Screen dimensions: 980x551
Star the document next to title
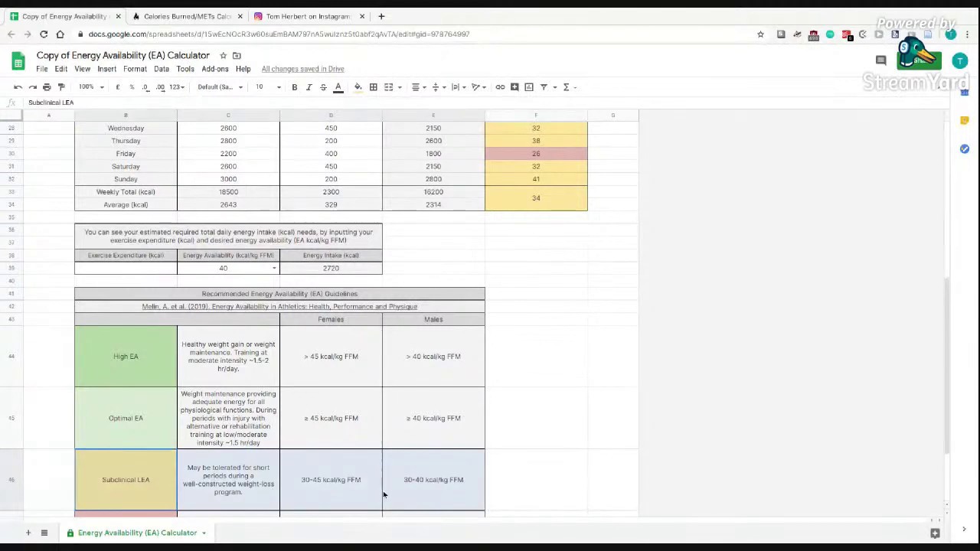coord(223,55)
